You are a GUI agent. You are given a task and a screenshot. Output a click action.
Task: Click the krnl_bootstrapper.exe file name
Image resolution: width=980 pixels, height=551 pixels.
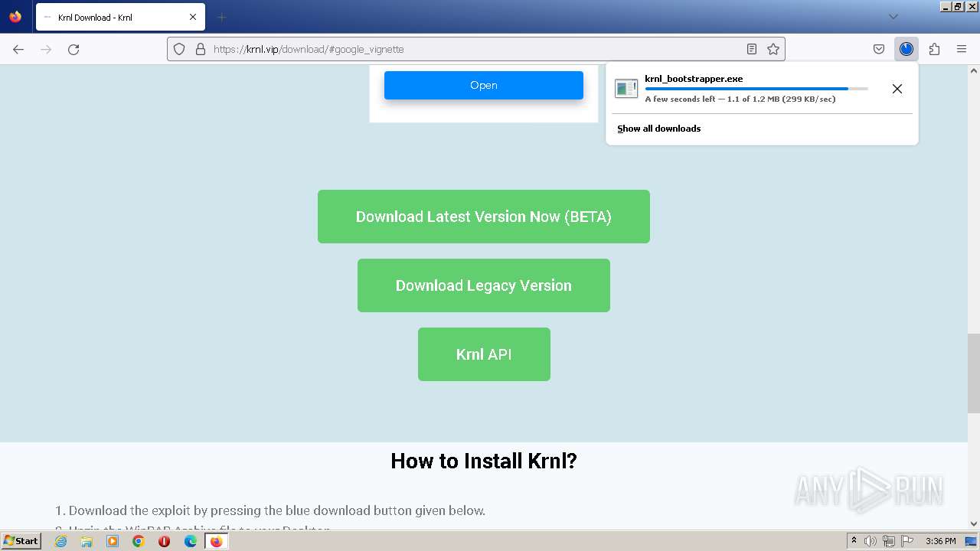pyautogui.click(x=694, y=79)
